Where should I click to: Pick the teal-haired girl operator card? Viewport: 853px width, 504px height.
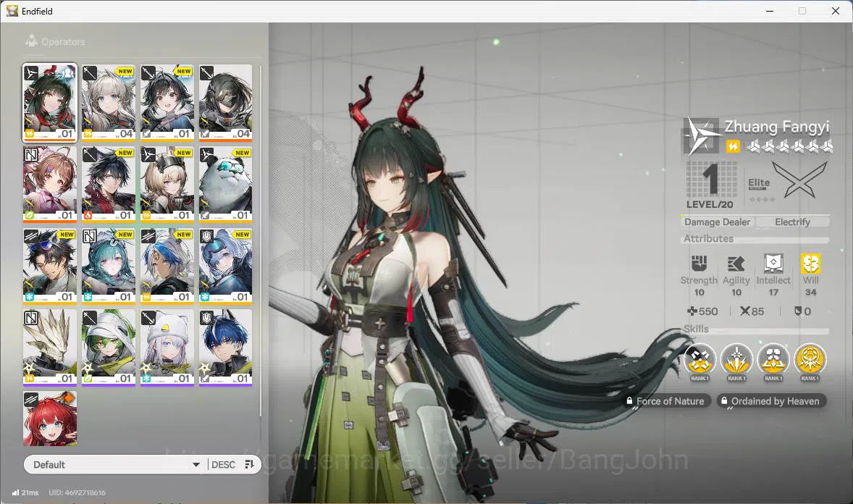pyautogui.click(x=109, y=266)
